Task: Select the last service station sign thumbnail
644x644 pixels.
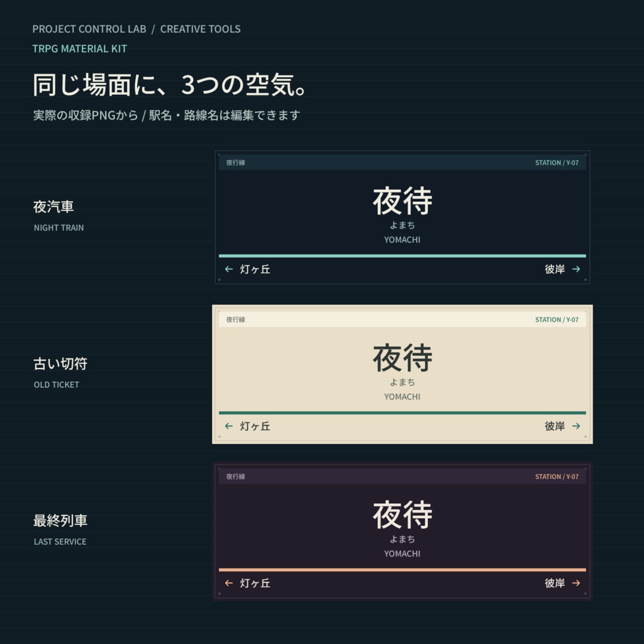Action: click(x=402, y=531)
